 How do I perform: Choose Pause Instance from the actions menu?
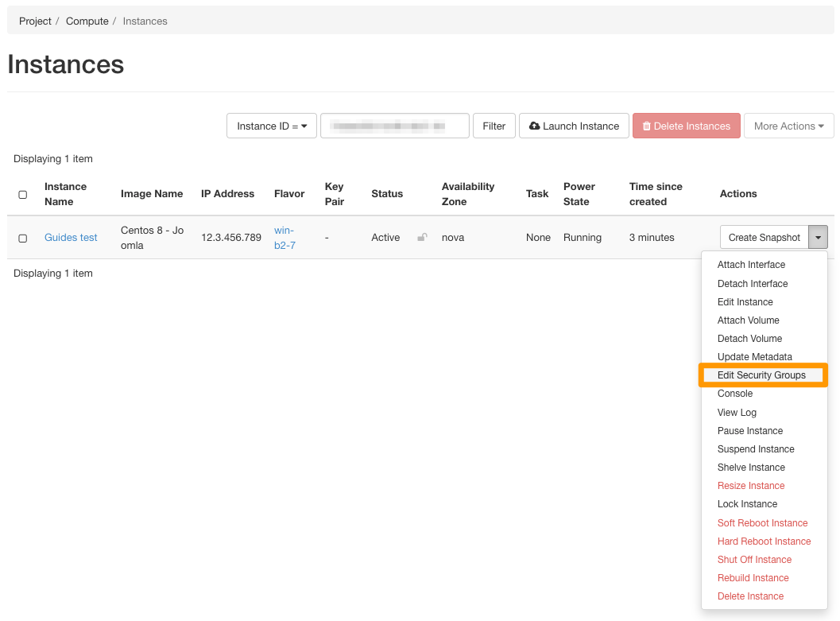point(750,430)
